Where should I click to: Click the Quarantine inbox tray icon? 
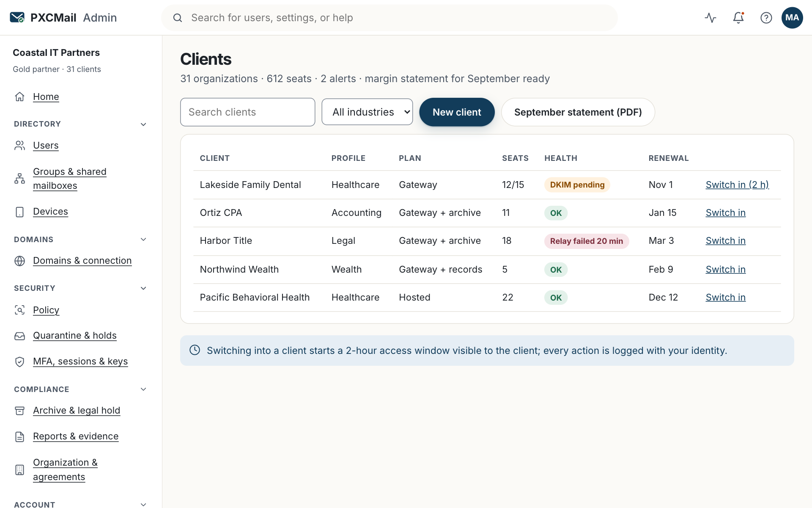19,336
